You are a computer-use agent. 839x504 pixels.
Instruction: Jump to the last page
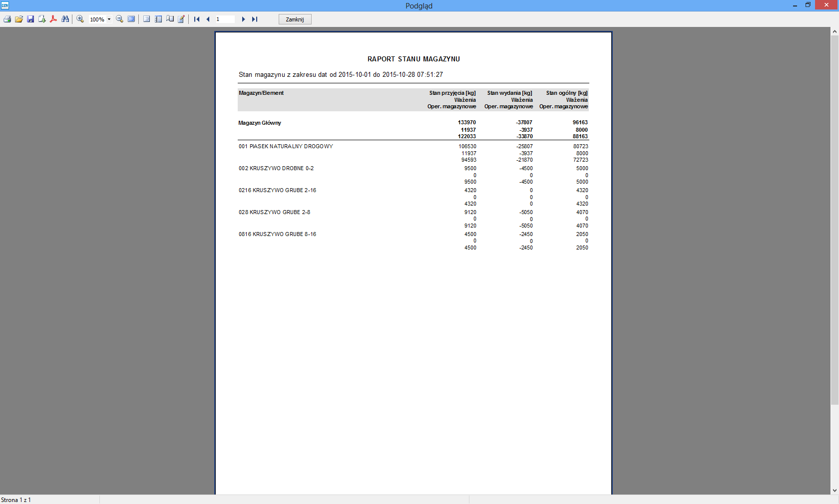point(255,19)
